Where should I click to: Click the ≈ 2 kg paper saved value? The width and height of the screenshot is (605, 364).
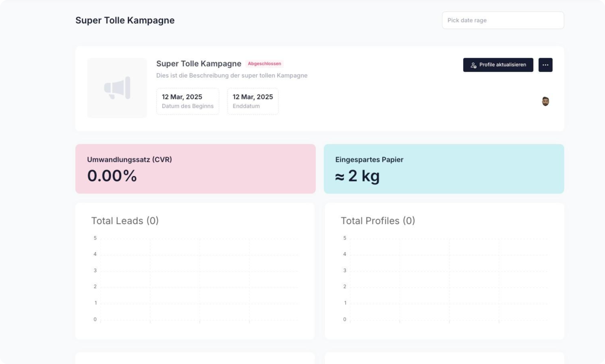pos(357,176)
